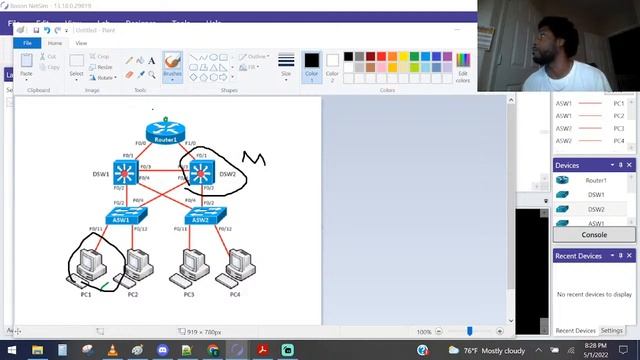Pick the green color in palette

pyautogui.click(x=414, y=56)
